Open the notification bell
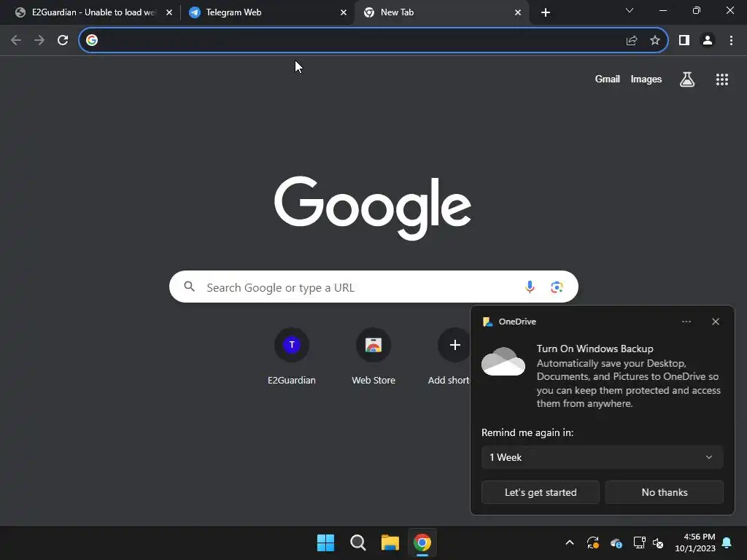The image size is (747, 560). (727, 542)
